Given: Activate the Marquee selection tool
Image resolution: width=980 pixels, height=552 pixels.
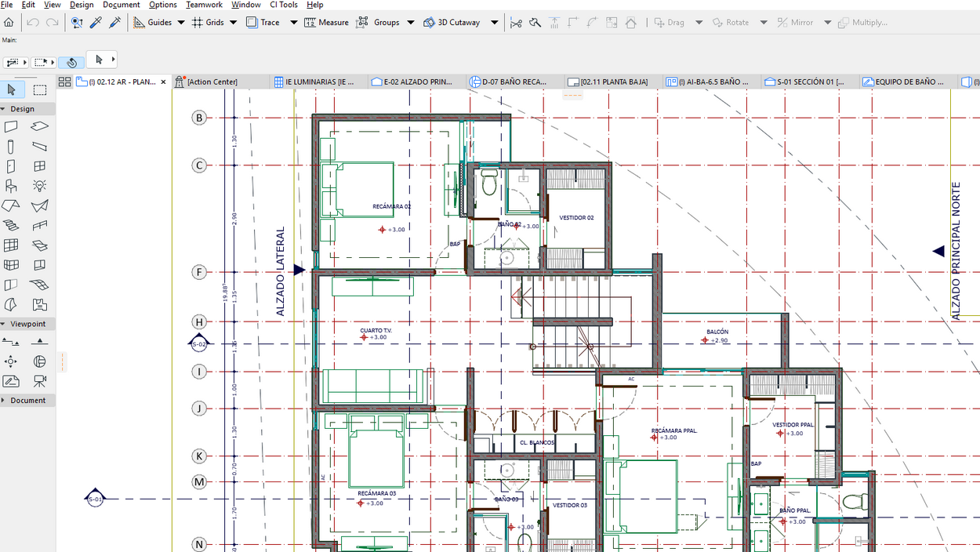Looking at the screenshot, I should point(39,90).
